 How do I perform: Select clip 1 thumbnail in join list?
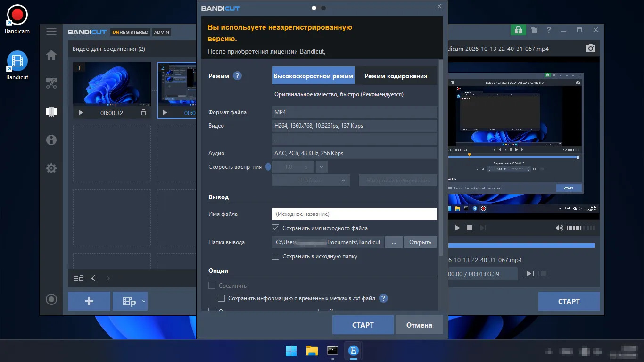click(x=112, y=83)
